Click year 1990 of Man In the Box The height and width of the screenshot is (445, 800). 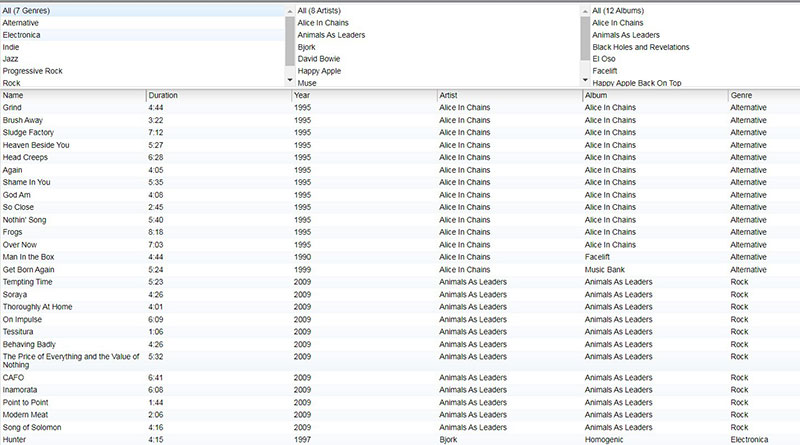pyautogui.click(x=302, y=257)
